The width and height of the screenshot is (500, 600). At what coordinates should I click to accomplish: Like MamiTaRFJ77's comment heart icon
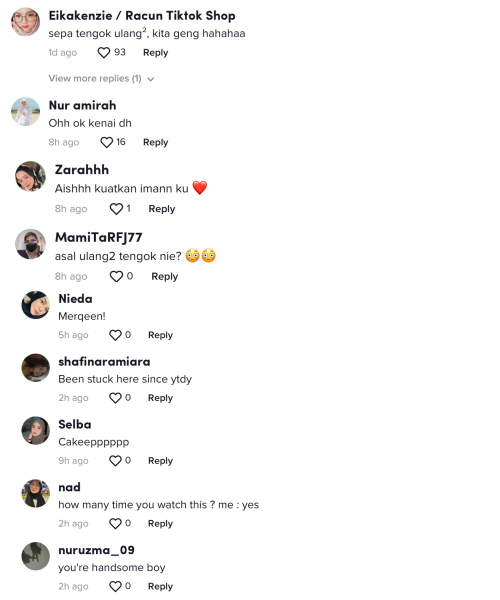pos(116,276)
